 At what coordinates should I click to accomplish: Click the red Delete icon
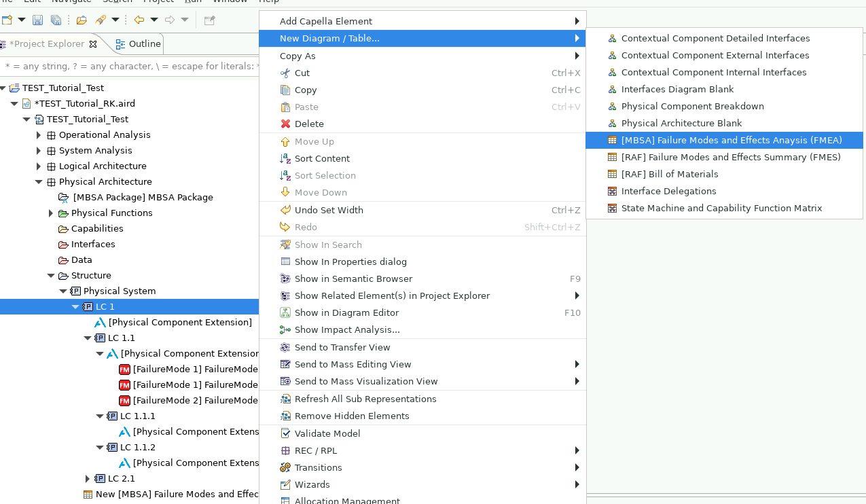pos(285,124)
